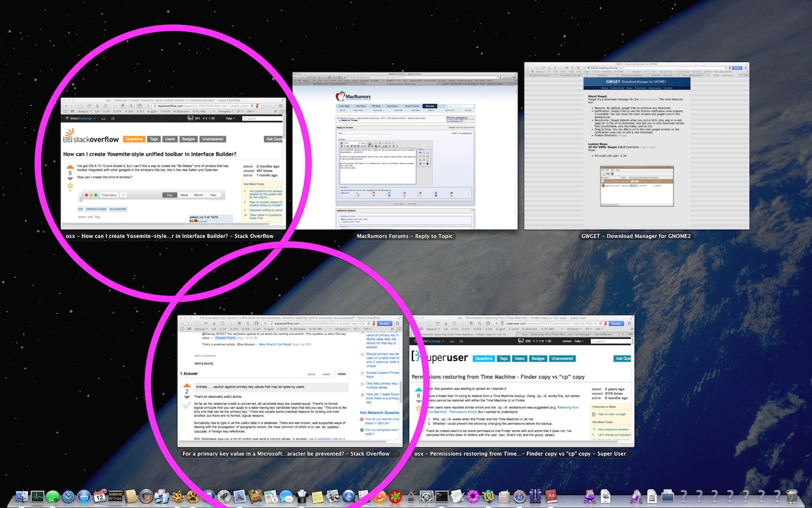Image resolution: width=812 pixels, height=508 pixels.
Task: Open Mail eagle stamp icon in Dock
Action: point(240,496)
